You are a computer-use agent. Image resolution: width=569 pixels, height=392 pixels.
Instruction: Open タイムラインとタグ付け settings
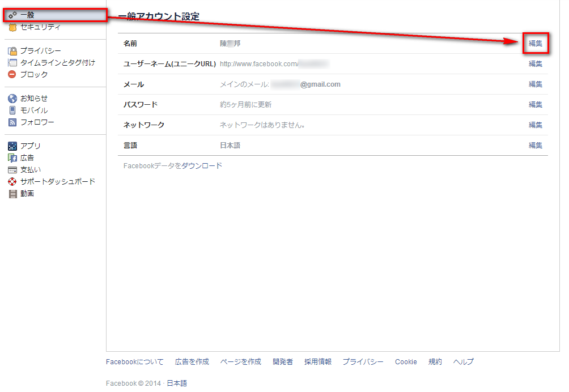click(x=58, y=63)
